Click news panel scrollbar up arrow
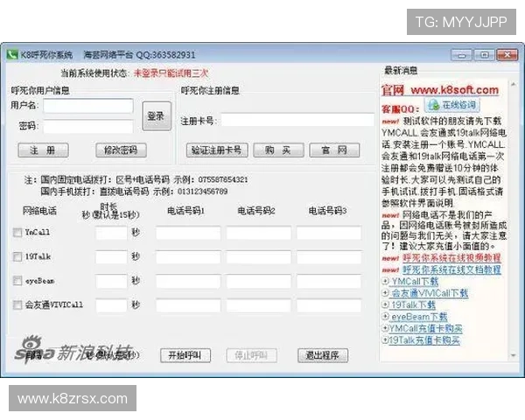Viewport: 525px width, 420px height. [x=513, y=84]
